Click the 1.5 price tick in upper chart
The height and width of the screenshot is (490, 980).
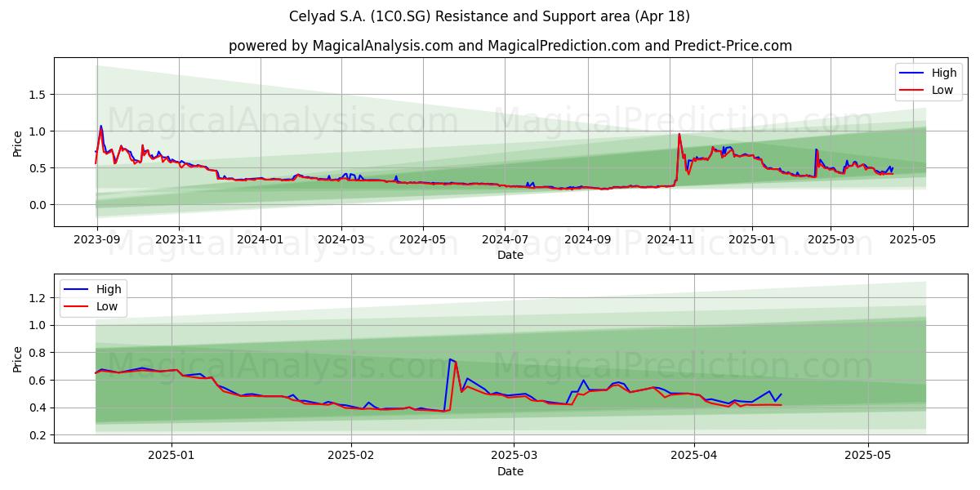click(x=39, y=95)
